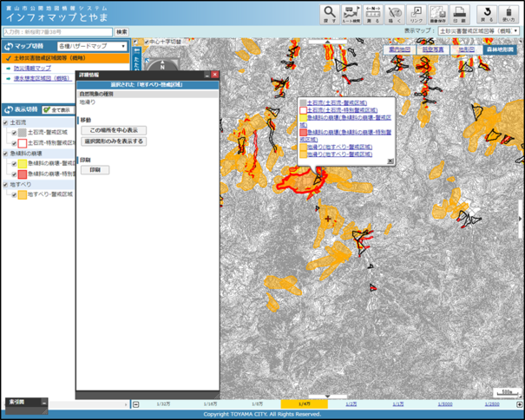Click the zoom in plus icon on scale bar
Screen dimensions: 525x420
519,404
